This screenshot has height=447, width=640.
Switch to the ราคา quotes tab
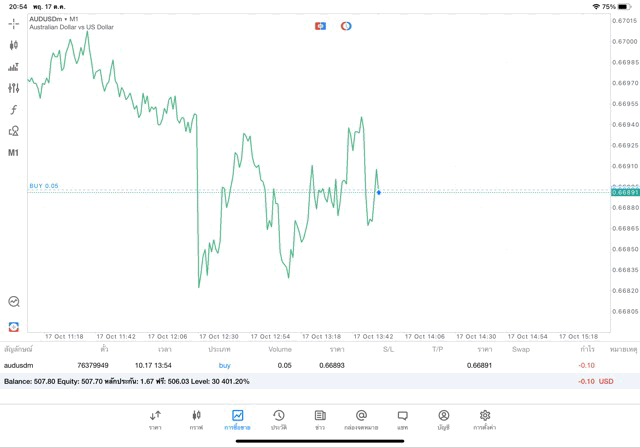(x=155, y=419)
